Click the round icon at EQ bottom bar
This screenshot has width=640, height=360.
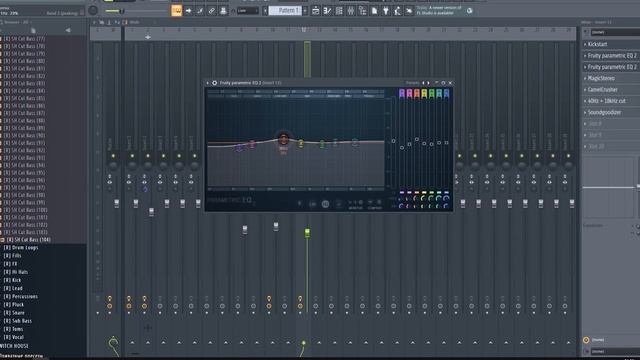[x=325, y=204]
